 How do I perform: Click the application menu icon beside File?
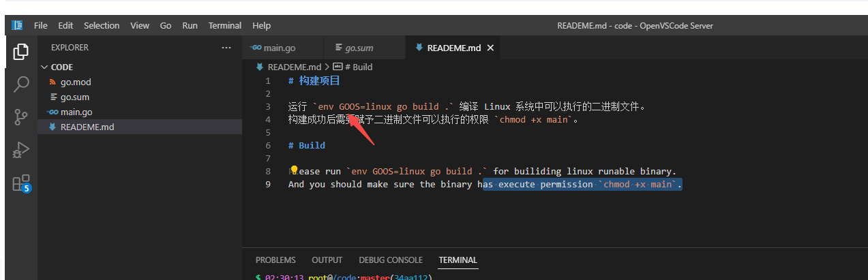[x=17, y=25]
